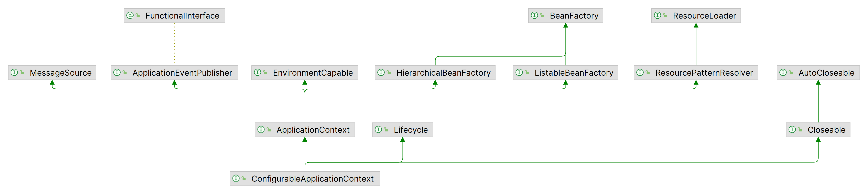Click the interface icon on Lifecycle node
Viewport: 868px width, 194px height.
(x=378, y=130)
